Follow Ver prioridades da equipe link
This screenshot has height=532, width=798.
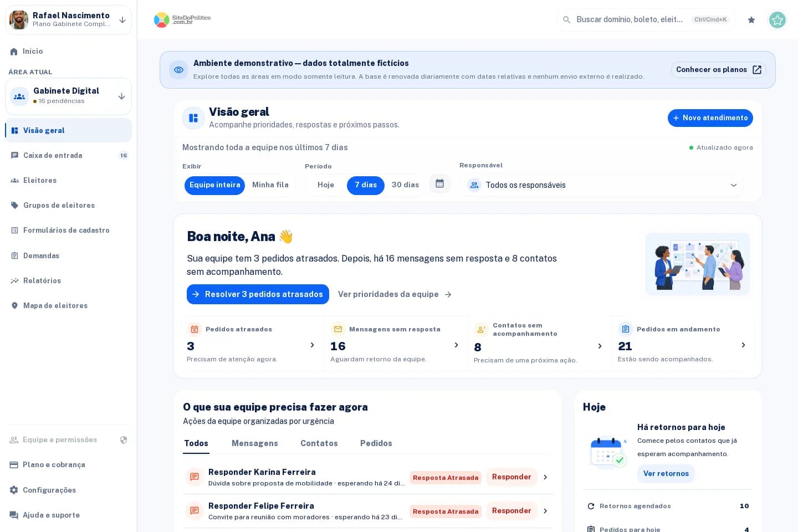click(395, 294)
